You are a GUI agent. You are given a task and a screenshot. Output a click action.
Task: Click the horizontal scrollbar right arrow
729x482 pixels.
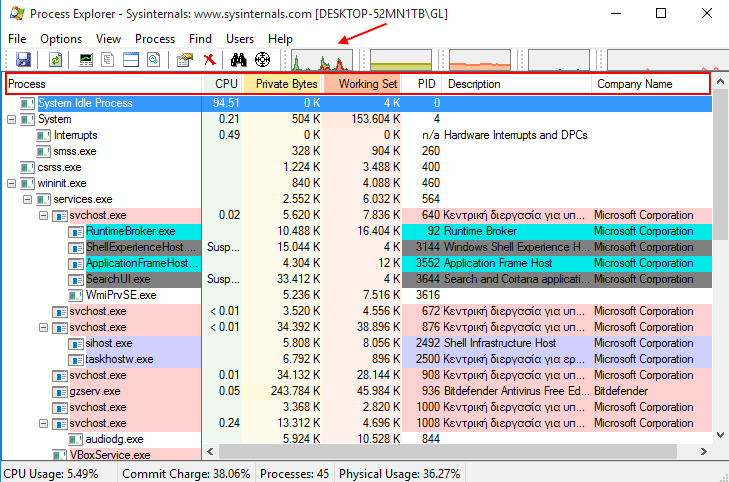(703, 451)
